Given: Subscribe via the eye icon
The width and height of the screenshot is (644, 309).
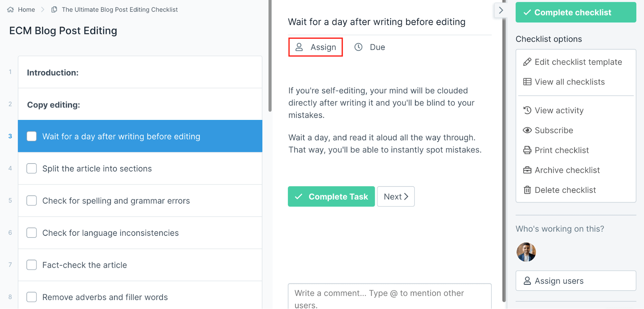Looking at the screenshot, I should pos(527,130).
